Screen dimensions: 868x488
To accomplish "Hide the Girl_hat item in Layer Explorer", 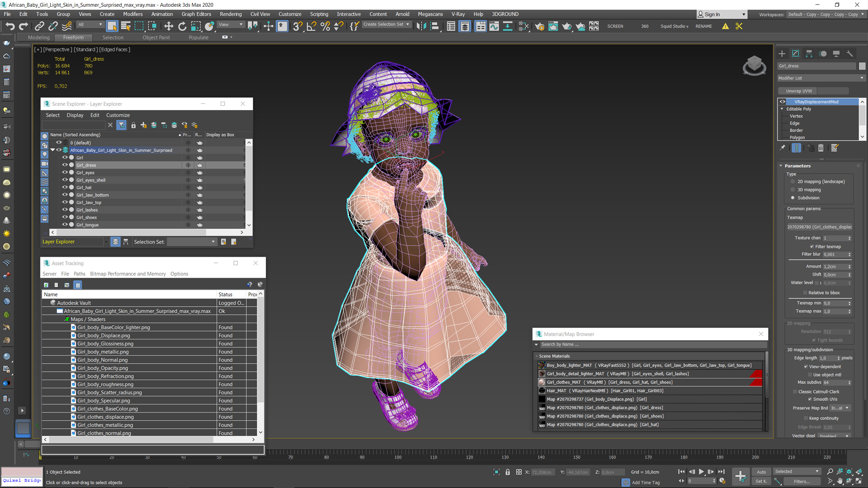I will coord(65,187).
